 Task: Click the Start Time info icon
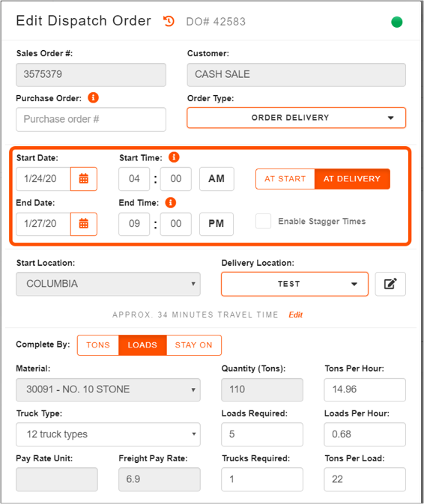coord(174,157)
